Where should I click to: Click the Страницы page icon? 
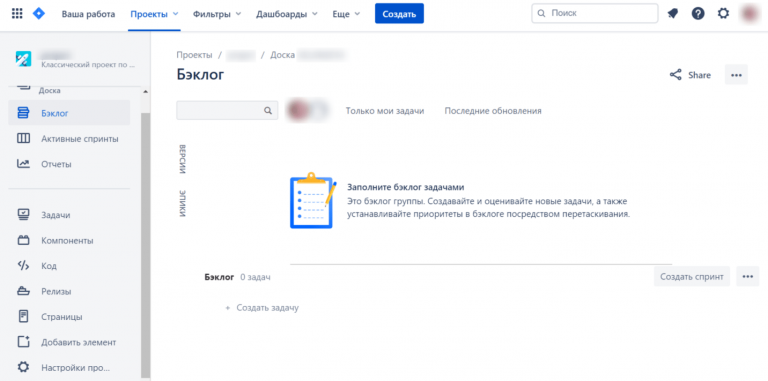[x=24, y=317]
